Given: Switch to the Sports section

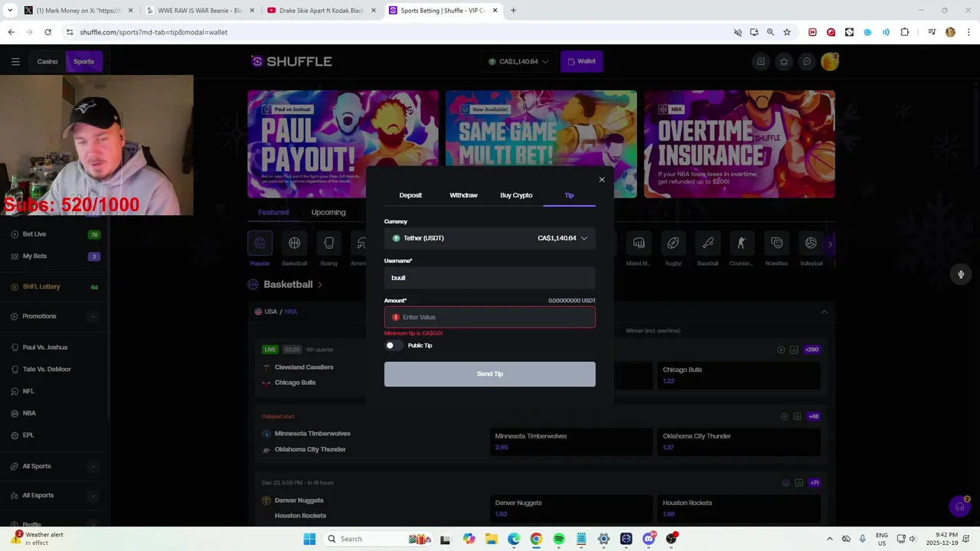Looking at the screenshot, I should coord(83,61).
